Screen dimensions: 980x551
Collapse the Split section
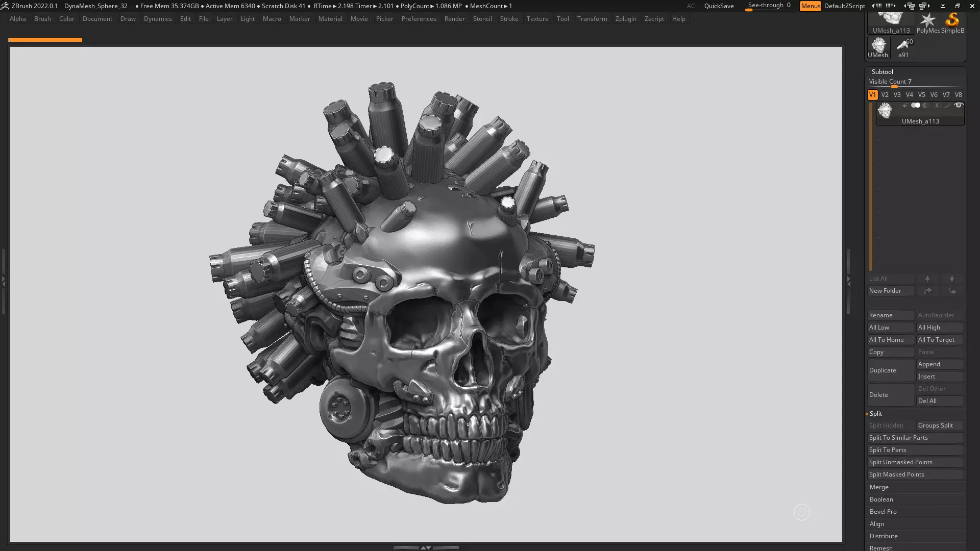pyautogui.click(x=876, y=414)
